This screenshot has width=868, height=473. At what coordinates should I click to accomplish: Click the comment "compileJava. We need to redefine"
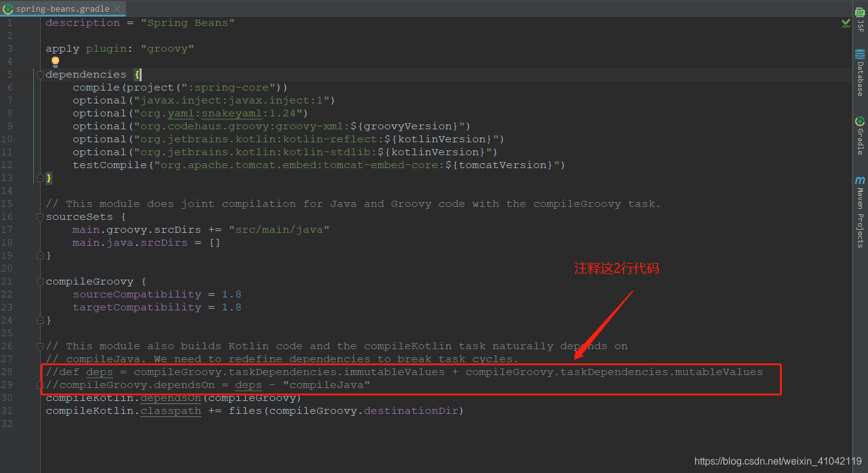282,359
